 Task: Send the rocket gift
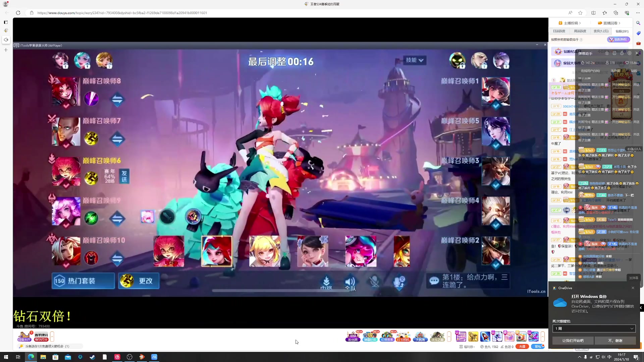click(485, 336)
